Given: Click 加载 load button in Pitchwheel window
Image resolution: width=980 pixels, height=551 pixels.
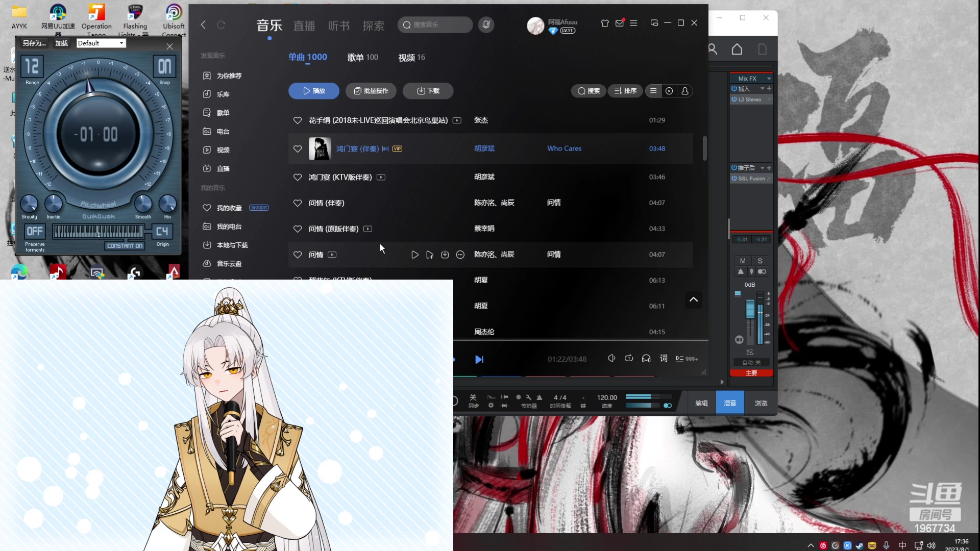Looking at the screenshot, I should [x=62, y=43].
